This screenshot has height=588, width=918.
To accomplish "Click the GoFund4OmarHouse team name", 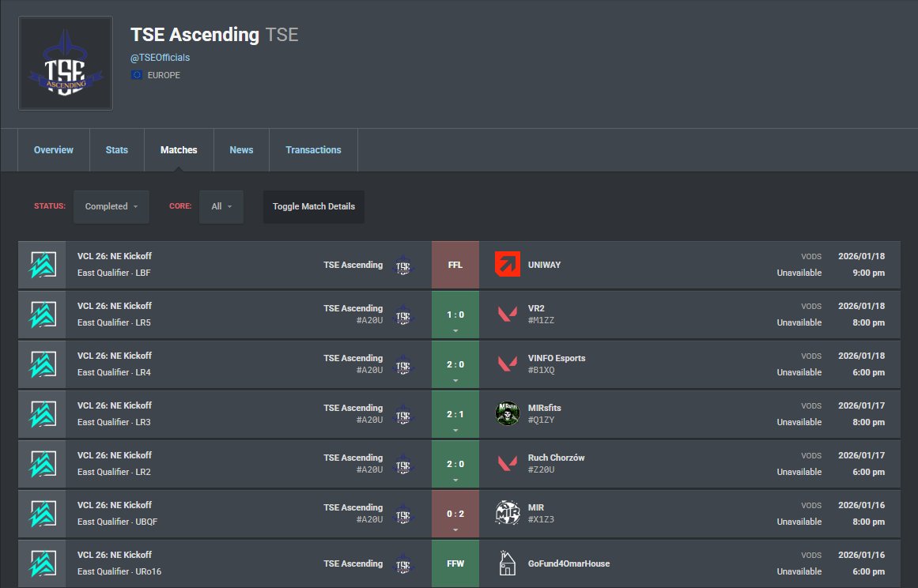I will point(569,563).
